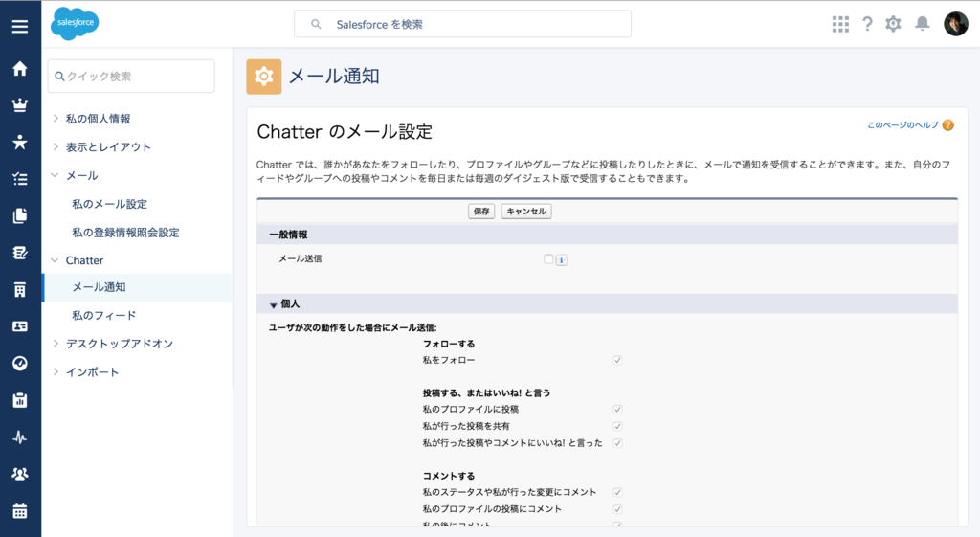
Task: Open the notifications bell
Action: [x=922, y=24]
